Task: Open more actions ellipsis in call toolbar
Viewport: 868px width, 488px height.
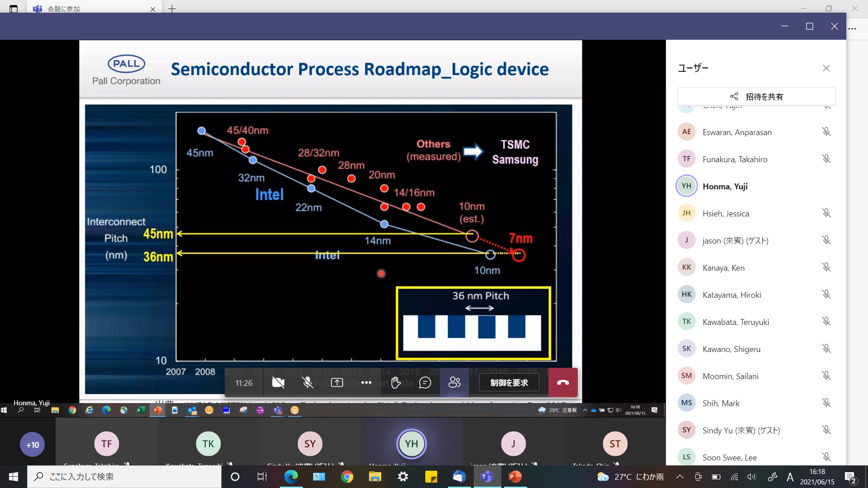Action: 366,383
